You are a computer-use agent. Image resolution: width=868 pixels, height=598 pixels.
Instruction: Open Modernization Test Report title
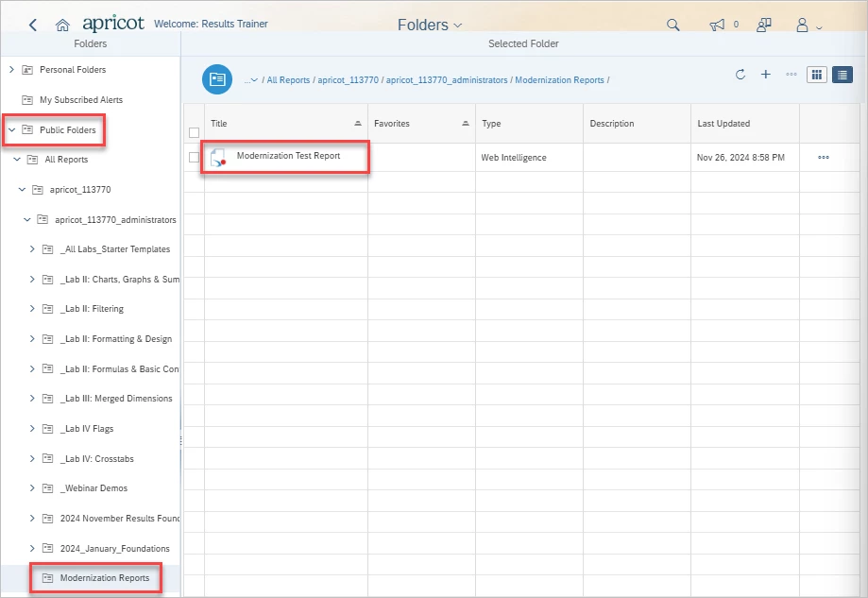click(x=288, y=156)
